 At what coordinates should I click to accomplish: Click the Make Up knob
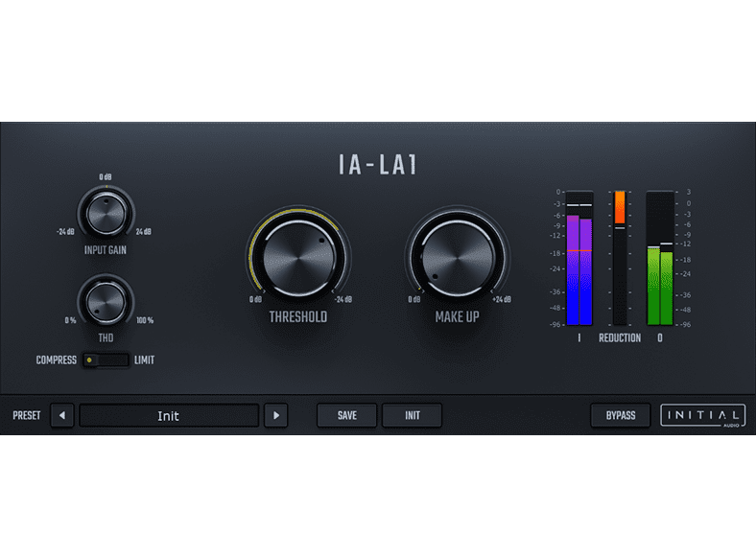click(457, 258)
